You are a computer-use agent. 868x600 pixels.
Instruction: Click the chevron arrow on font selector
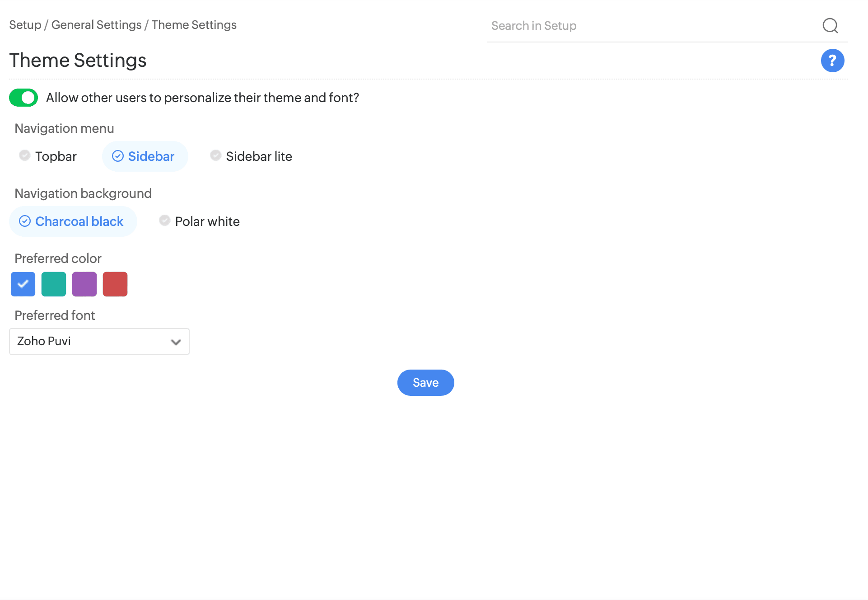coord(176,342)
